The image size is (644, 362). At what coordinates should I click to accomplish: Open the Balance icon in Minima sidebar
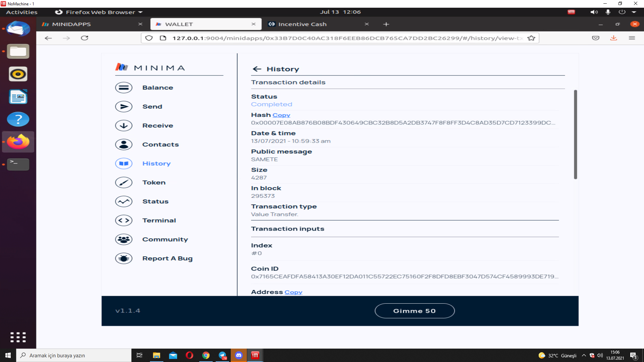(124, 87)
